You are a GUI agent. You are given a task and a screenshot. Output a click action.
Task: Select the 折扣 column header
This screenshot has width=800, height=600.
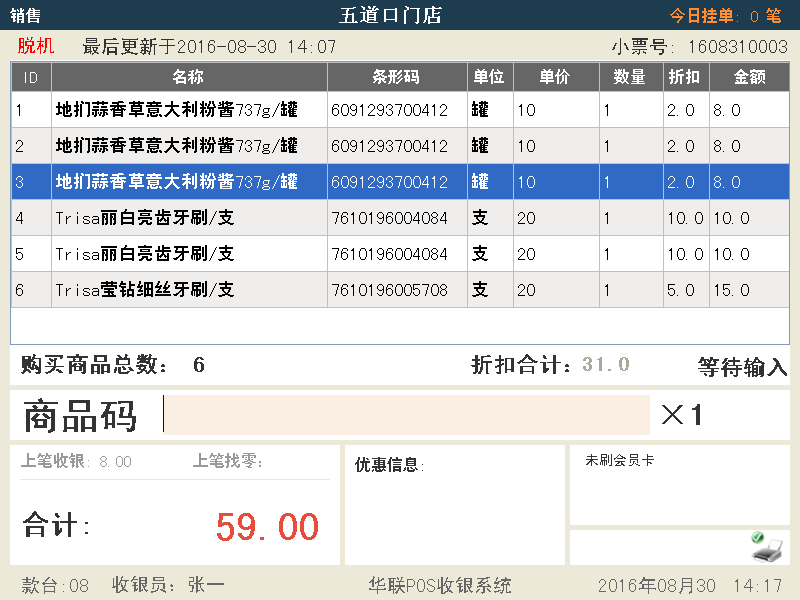coord(686,77)
